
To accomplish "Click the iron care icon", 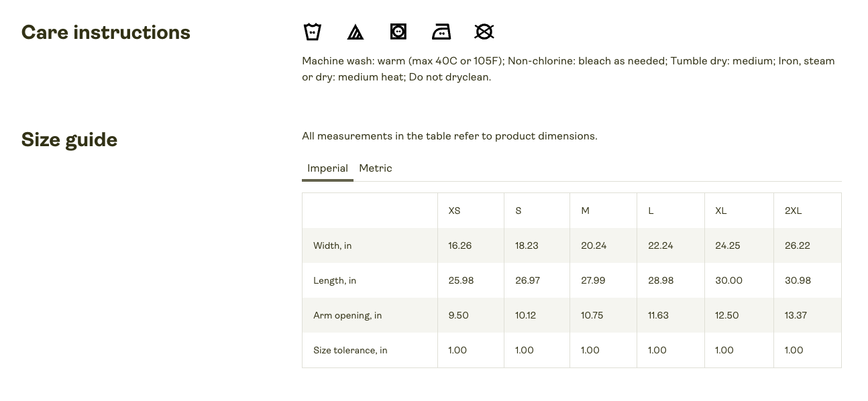I will (441, 32).
